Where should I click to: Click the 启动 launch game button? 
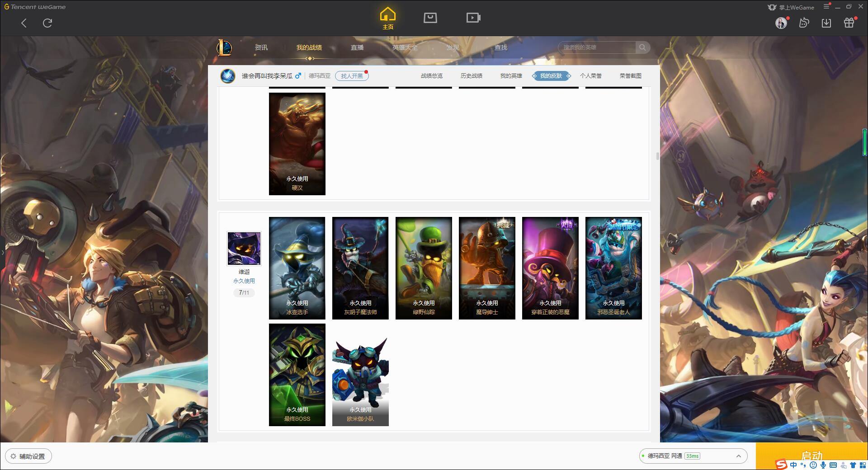(x=811, y=456)
